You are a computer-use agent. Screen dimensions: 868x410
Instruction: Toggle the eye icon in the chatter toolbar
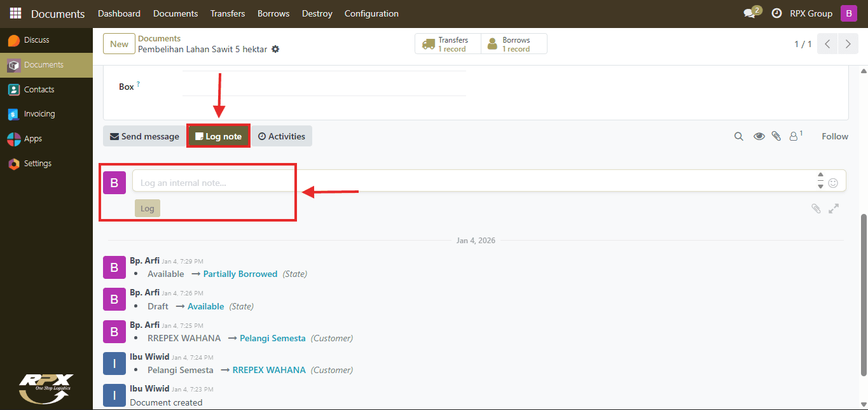[x=759, y=136]
